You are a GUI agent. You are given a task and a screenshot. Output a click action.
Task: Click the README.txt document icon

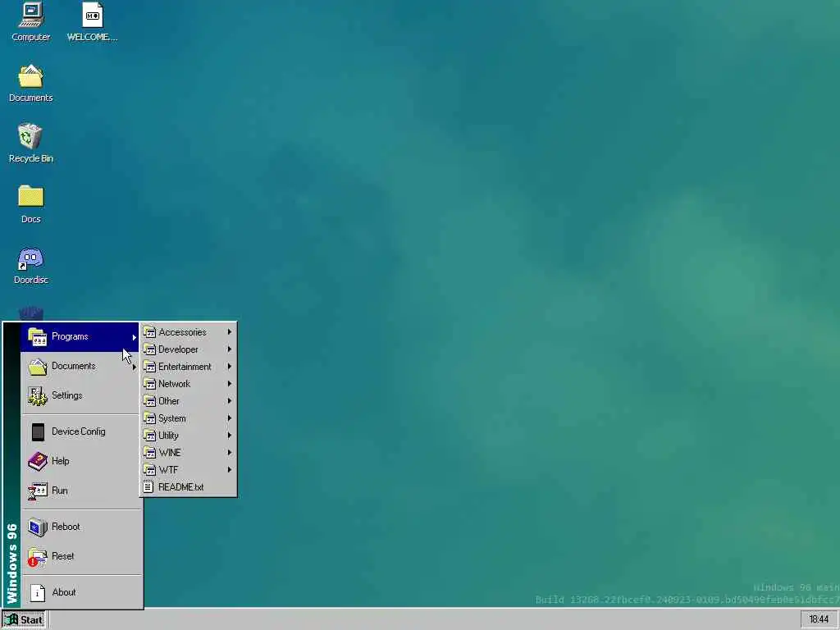point(148,487)
